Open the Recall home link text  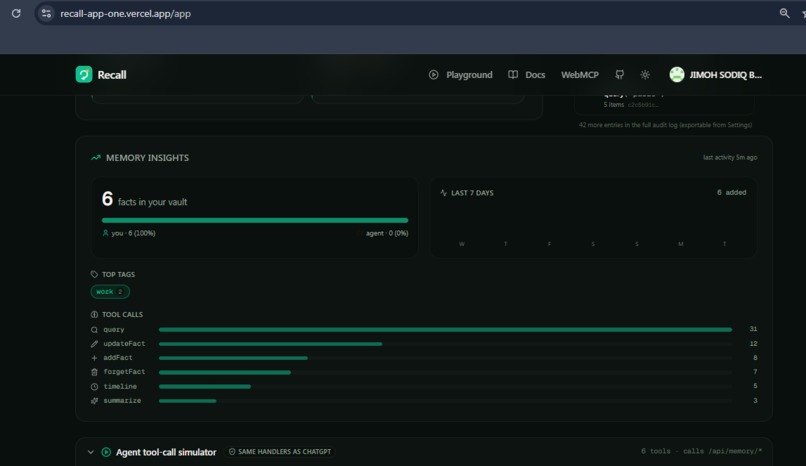(x=112, y=75)
